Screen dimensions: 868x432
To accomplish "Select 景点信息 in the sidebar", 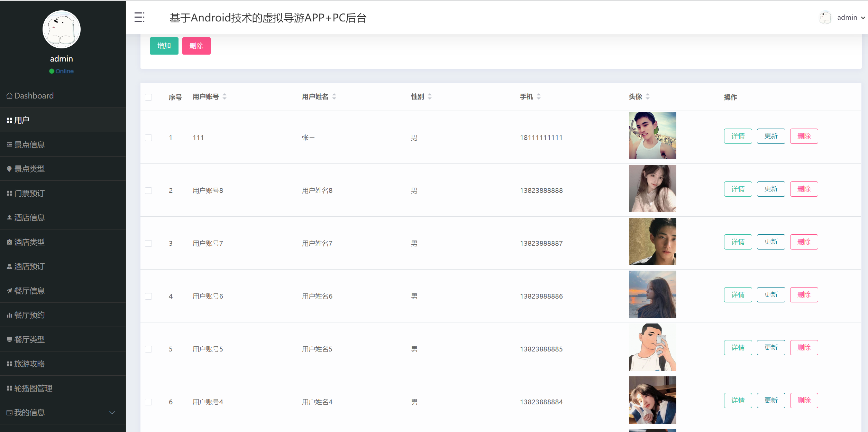I will pos(29,144).
